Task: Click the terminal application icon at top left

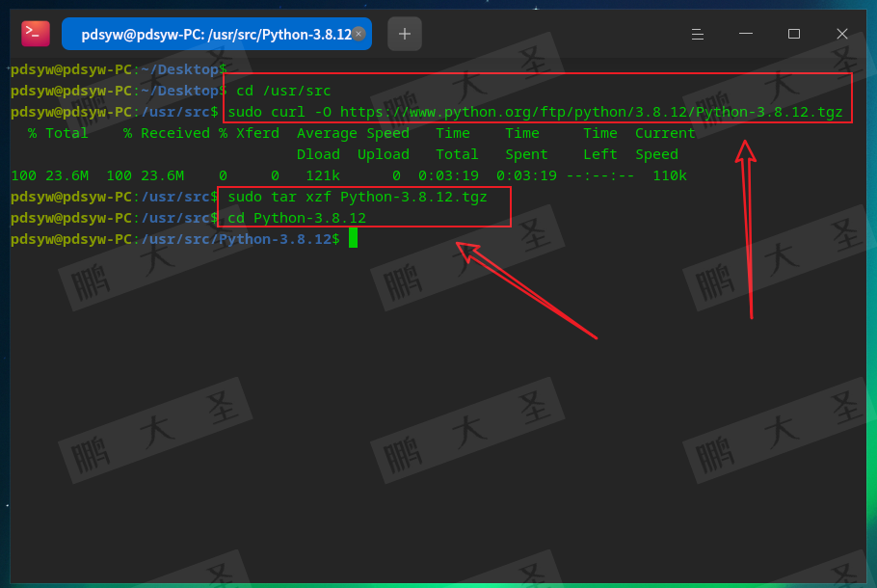Action: coord(35,32)
